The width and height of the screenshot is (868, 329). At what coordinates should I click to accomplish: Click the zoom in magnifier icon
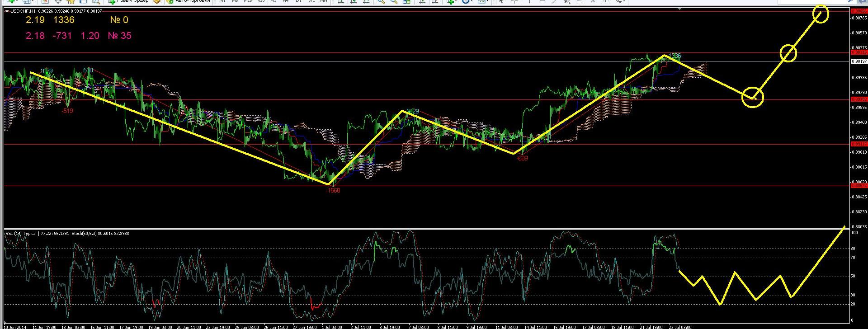click(381, 1)
